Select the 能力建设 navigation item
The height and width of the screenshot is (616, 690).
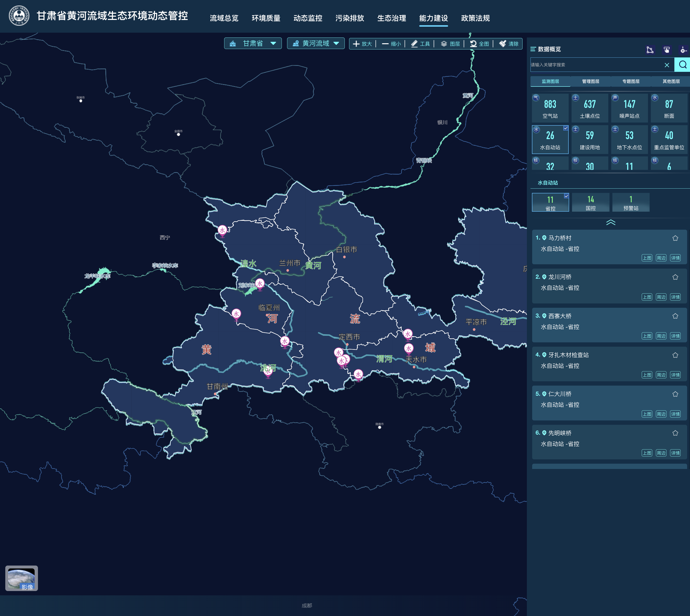[x=433, y=18]
